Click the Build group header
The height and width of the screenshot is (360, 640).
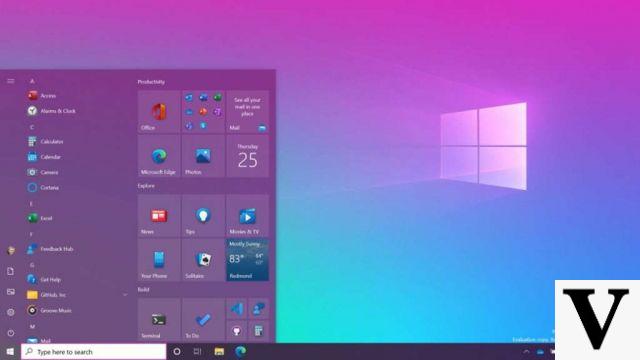click(143, 289)
